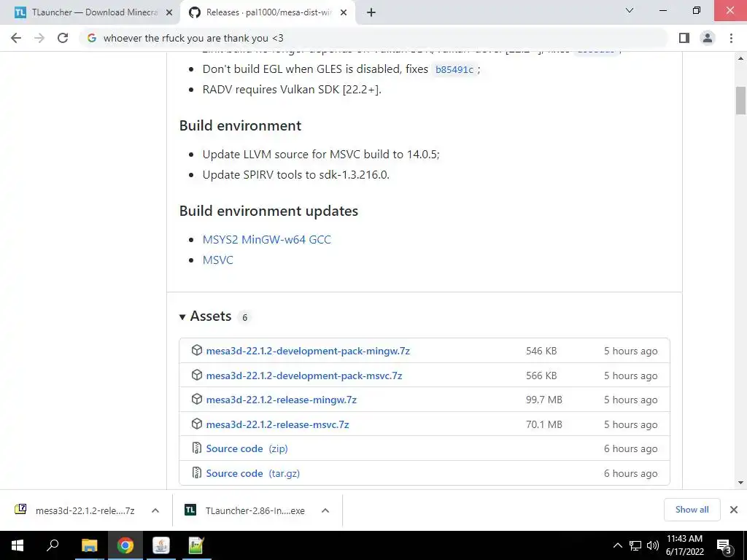
Task: Open network status tray icon
Action: coord(635,545)
